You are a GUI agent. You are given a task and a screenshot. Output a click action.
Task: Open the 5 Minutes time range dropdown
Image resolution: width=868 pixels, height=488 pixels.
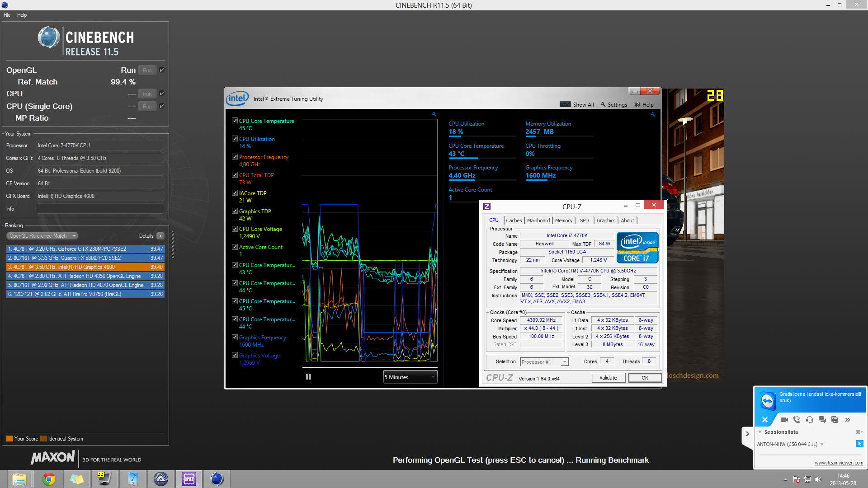pos(410,377)
